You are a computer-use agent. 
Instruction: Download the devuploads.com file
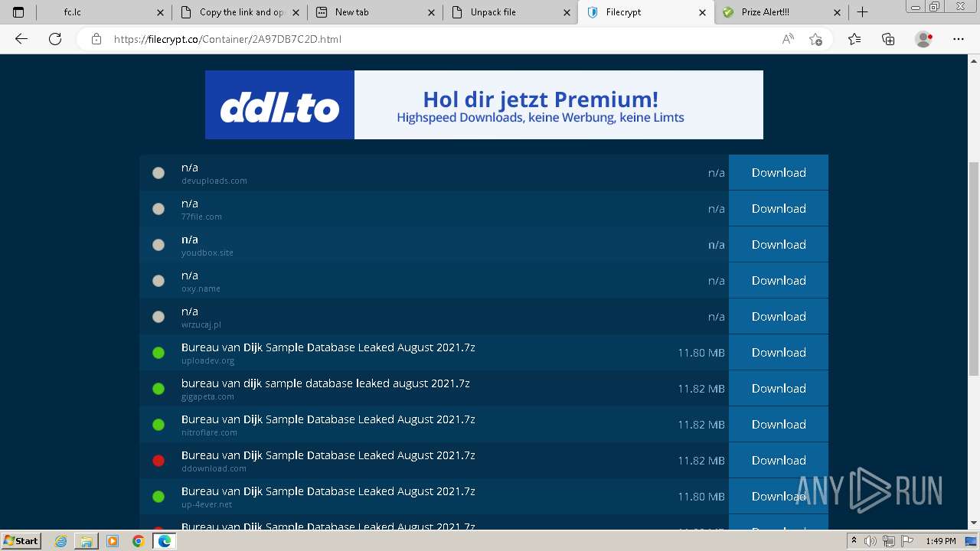pyautogui.click(x=779, y=172)
